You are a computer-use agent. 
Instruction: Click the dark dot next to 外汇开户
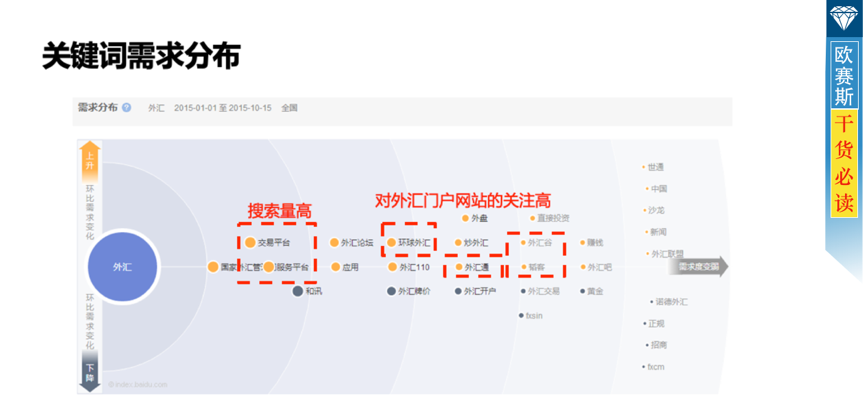458,291
